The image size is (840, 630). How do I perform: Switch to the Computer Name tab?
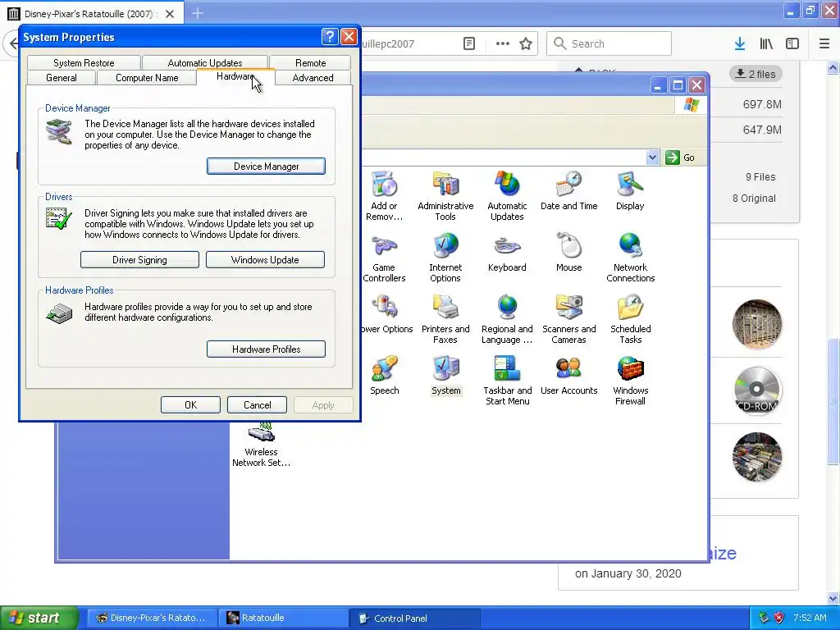pos(147,78)
